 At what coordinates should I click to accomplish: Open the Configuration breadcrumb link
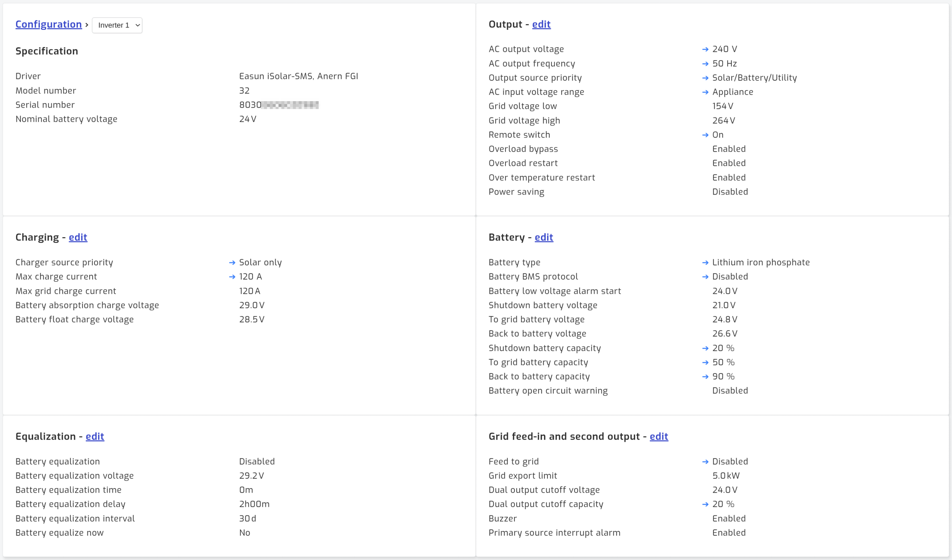(49, 24)
